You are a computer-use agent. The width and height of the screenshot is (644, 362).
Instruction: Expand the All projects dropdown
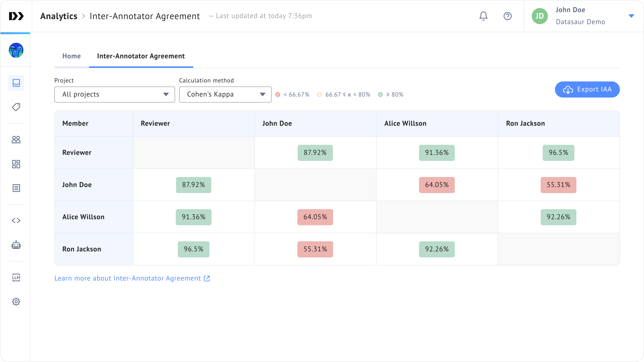pyautogui.click(x=115, y=94)
